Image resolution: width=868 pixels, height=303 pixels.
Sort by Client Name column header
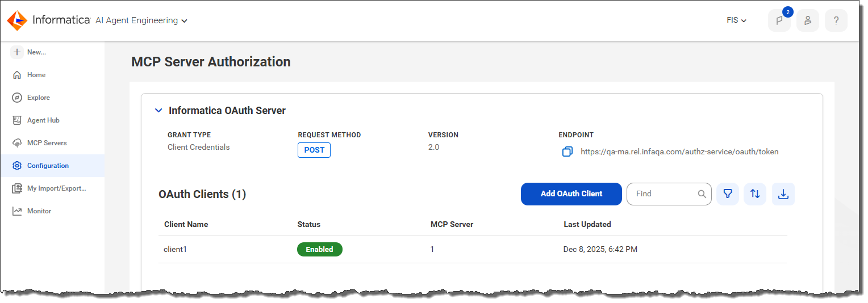point(186,224)
